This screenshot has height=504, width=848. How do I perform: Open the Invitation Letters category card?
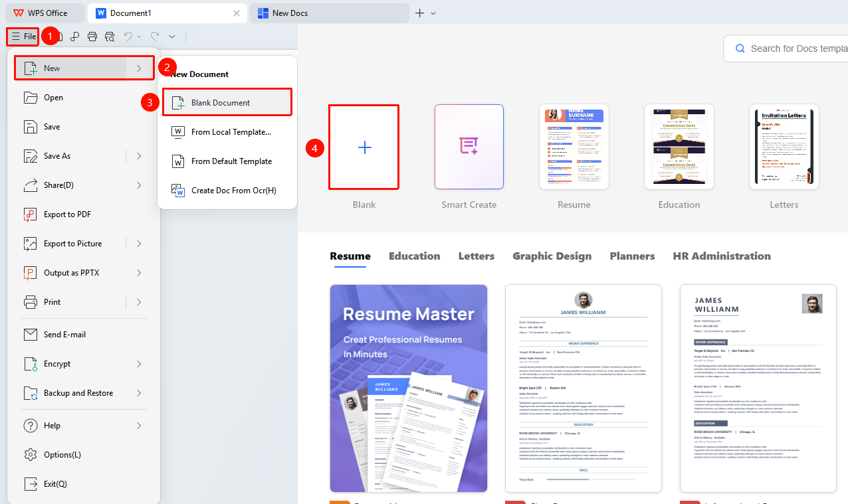784,147
